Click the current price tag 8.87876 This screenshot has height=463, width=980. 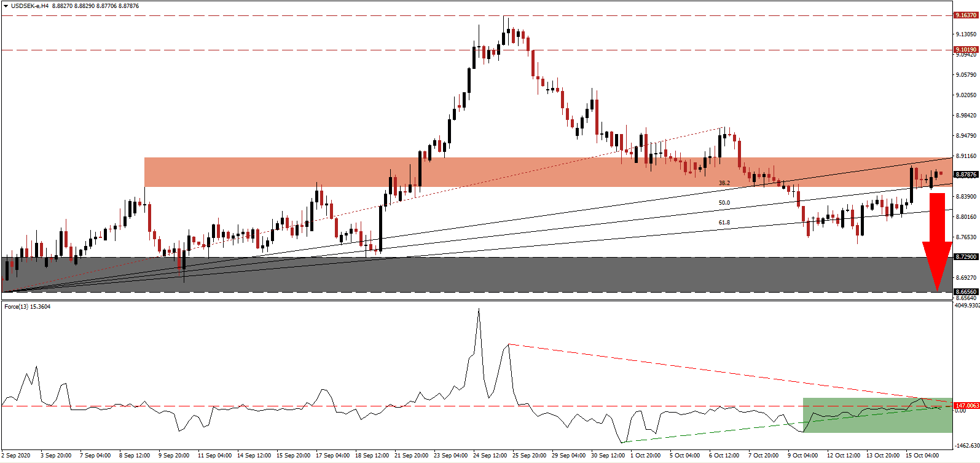[x=966, y=175]
